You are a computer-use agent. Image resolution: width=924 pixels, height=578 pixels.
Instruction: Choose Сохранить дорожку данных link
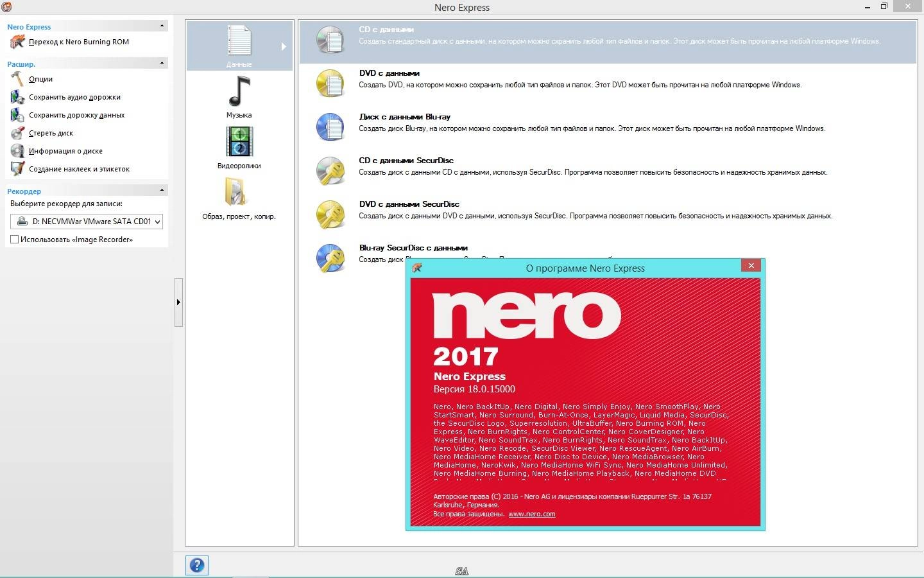tap(76, 115)
